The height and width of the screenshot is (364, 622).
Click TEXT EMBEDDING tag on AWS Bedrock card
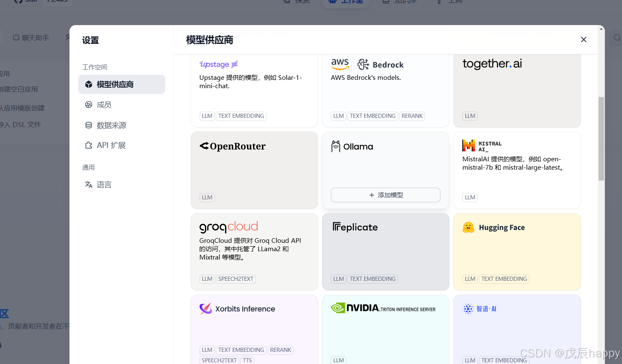pos(373,116)
